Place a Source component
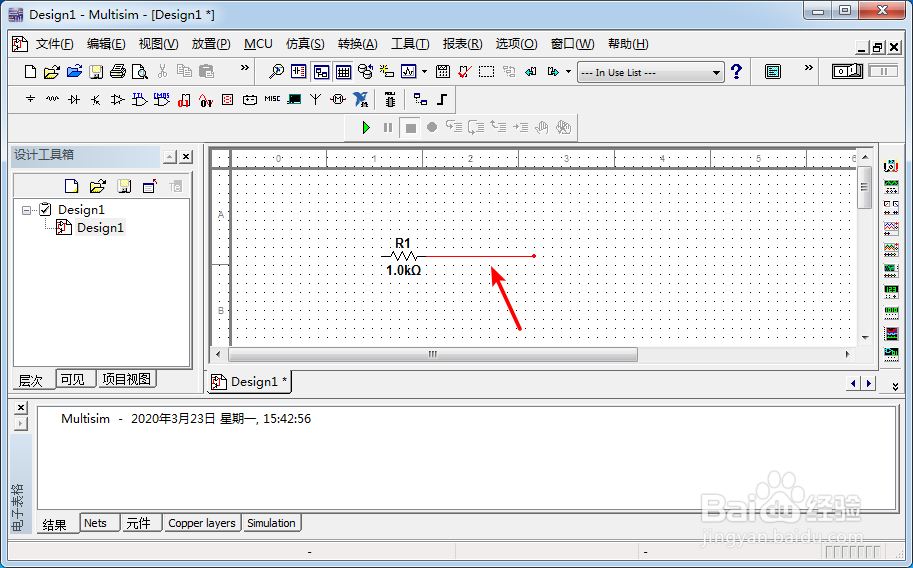 30,100
